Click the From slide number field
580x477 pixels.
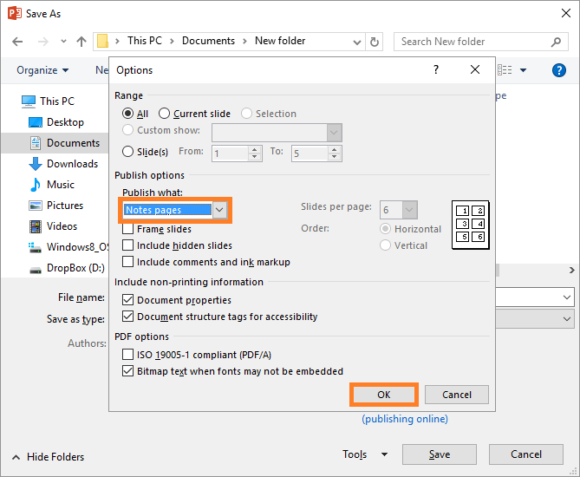(x=230, y=153)
